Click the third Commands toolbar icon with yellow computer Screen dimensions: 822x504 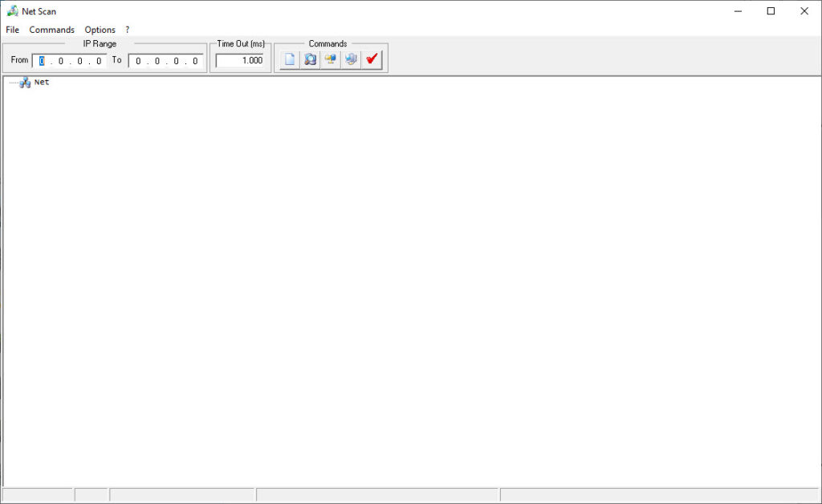[330, 59]
